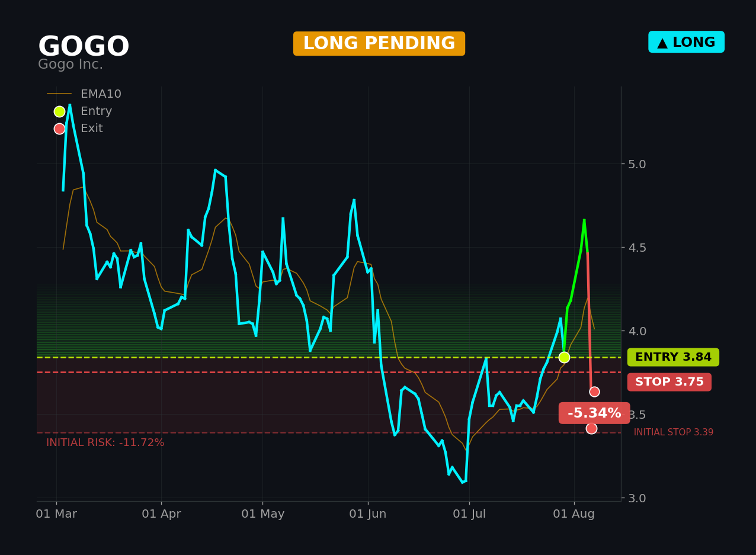The image size is (756, 555).
Task: Click the INITIAL RISK: -11.72% label
Action: click(105, 442)
